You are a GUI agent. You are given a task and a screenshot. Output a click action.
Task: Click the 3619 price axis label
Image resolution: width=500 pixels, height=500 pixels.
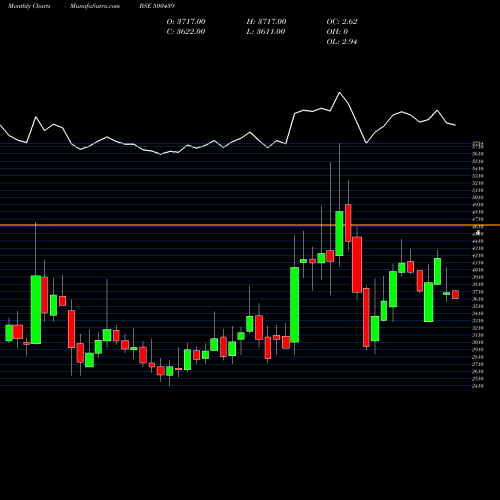coord(478,299)
